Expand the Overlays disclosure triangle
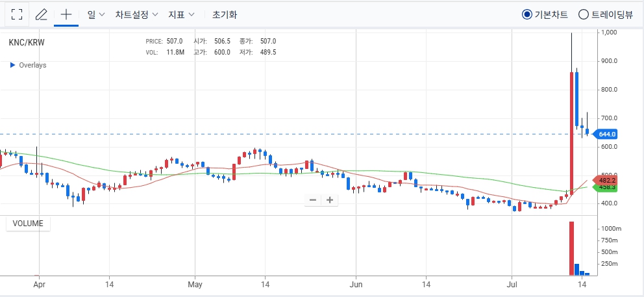 coord(12,65)
